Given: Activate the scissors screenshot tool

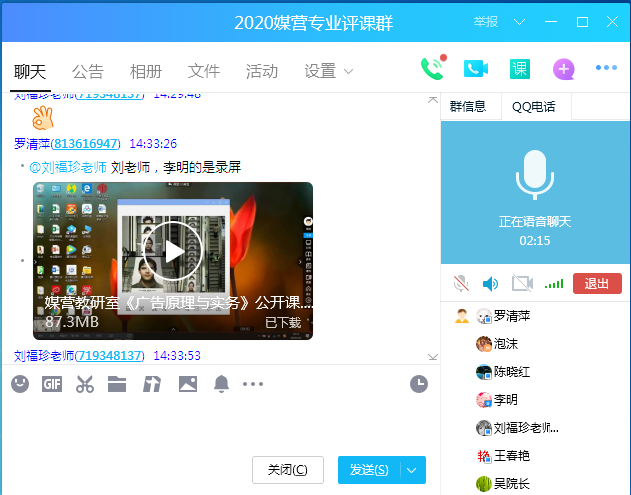Looking at the screenshot, I should (x=85, y=383).
